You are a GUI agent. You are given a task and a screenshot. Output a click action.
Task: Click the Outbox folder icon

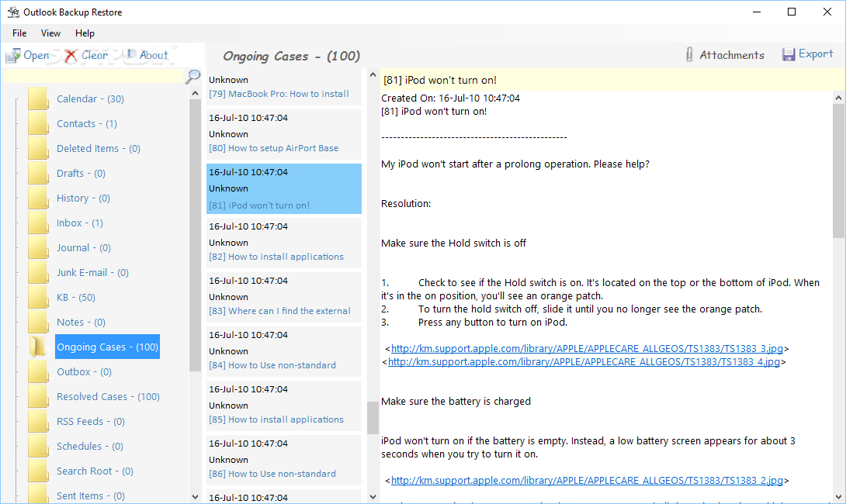click(38, 371)
